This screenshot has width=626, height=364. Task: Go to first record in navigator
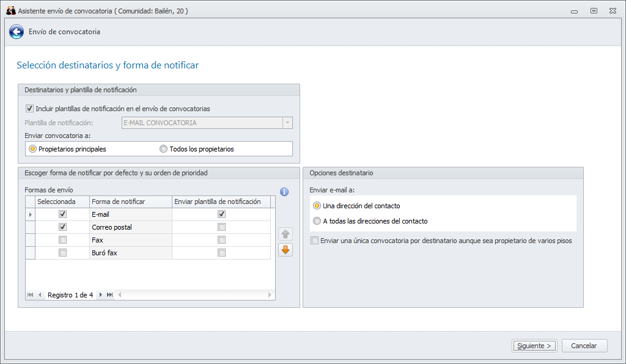point(31,295)
